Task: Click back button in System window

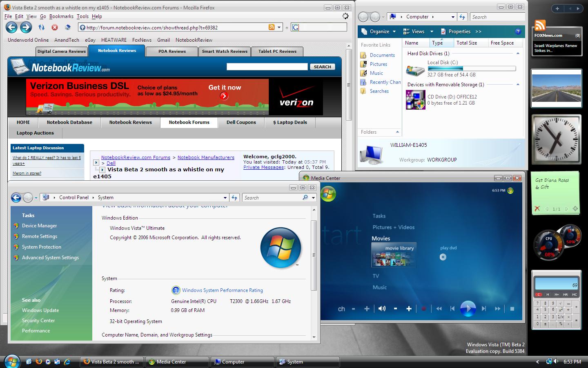Action: point(16,197)
